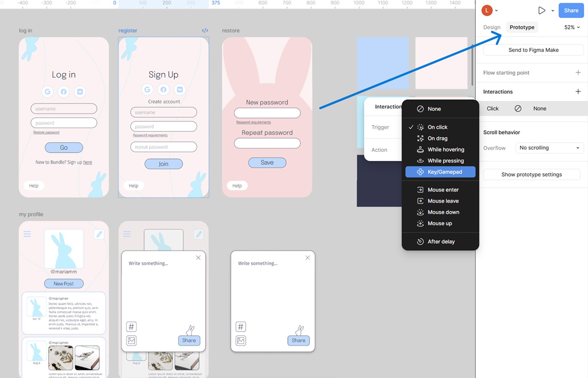This screenshot has height=378, width=588.
Task: Click hamburger menu icon in my profile frame
Action: click(x=27, y=234)
